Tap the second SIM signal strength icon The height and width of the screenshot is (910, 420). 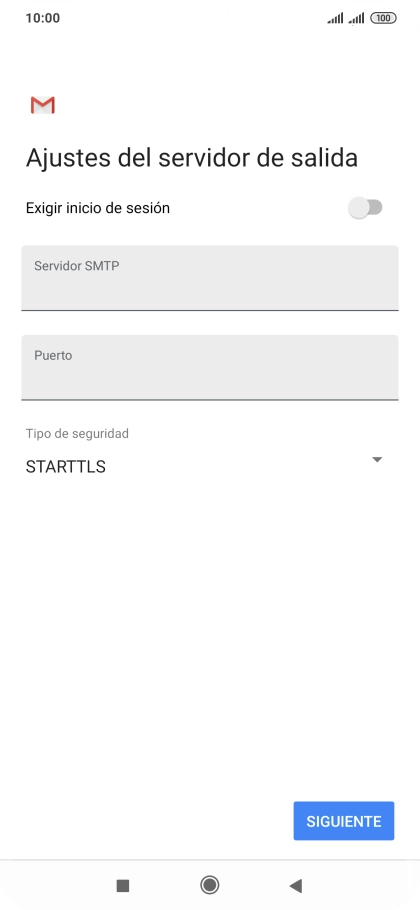[356, 19]
